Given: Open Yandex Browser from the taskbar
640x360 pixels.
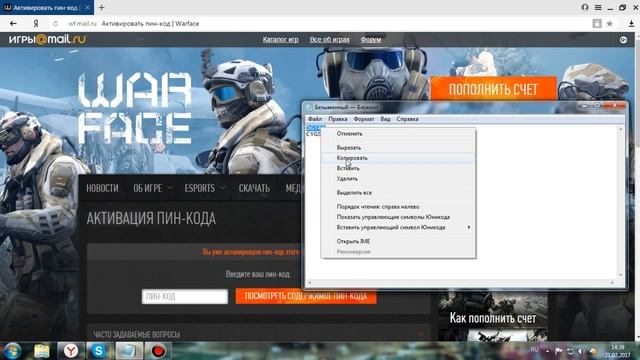Looking at the screenshot, I should (71, 351).
